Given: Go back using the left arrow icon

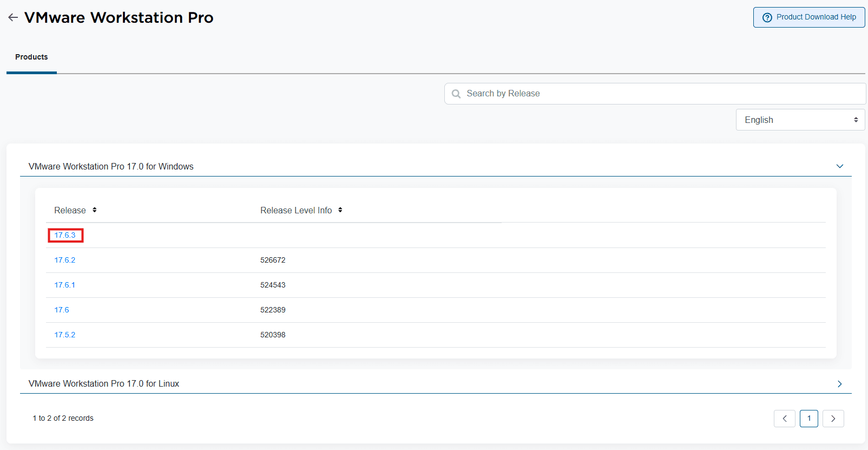Looking at the screenshot, I should 13,17.
